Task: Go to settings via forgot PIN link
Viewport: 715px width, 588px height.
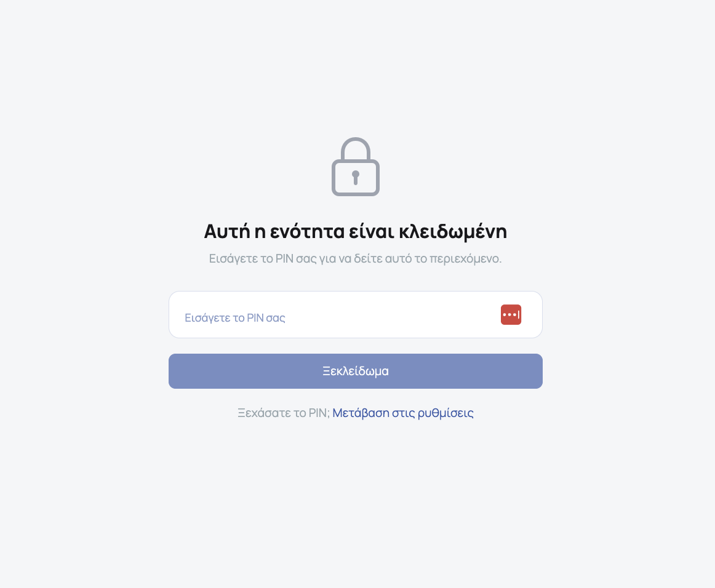Action: (403, 413)
